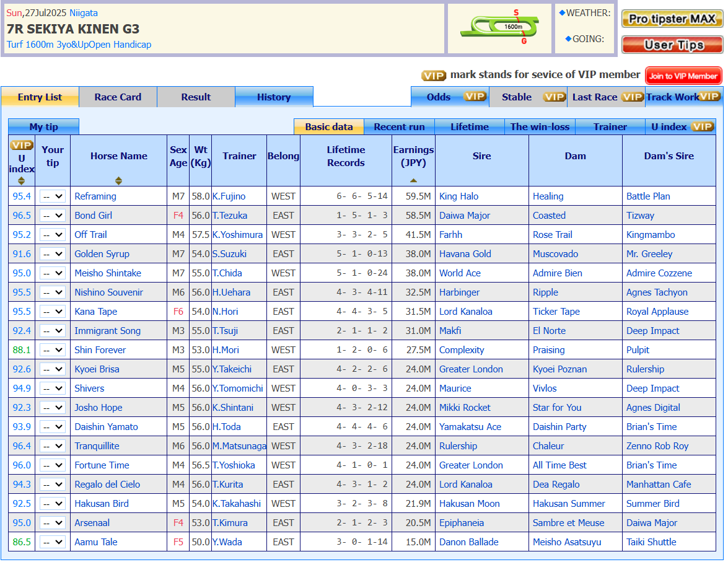The height and width of the screenshot is (562, 728).
Task: Select the My tip tab
Action: (x=43, y=127)
